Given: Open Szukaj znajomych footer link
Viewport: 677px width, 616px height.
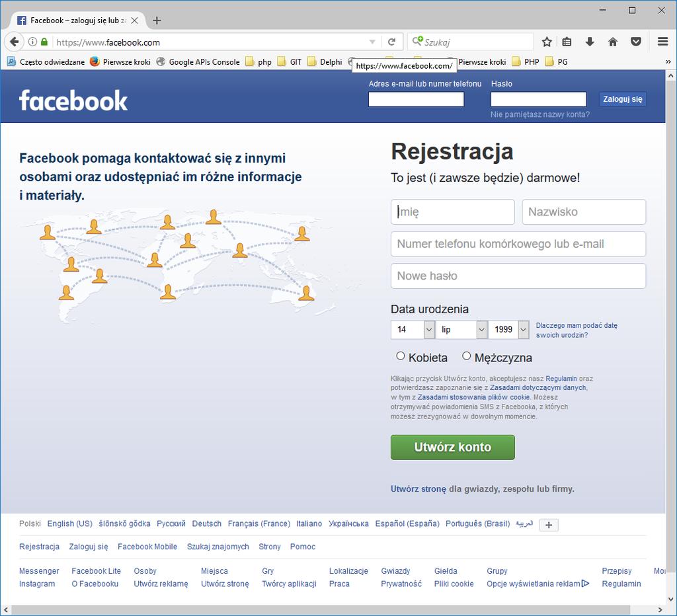Looking at the screenshot, I should tap(218, 547).
